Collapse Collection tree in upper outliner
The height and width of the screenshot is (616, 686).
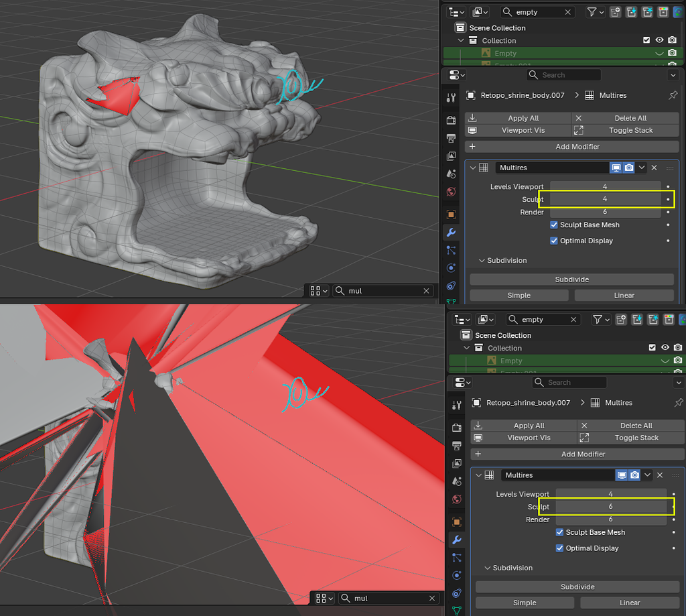coord(460,40)
